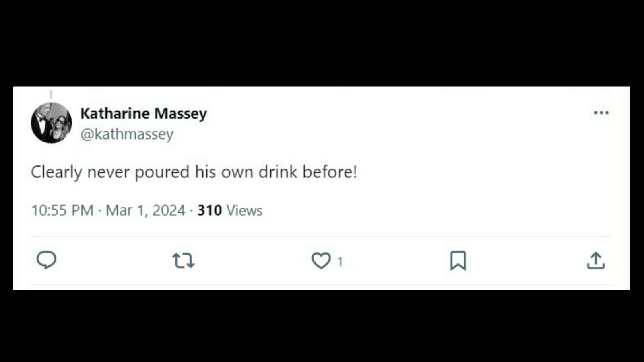Click the words his own in tweet

coord(224,172)
